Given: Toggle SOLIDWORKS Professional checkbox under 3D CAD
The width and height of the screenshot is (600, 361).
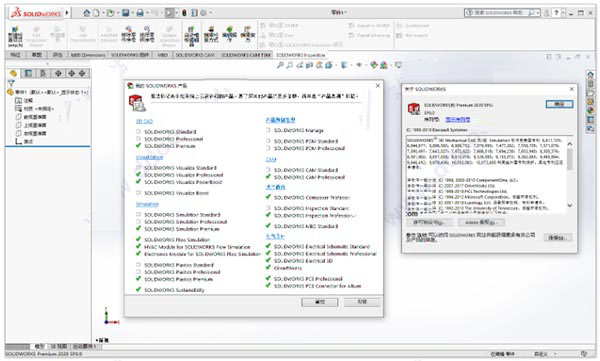Looking at the screenshot, I should (138, 139).
